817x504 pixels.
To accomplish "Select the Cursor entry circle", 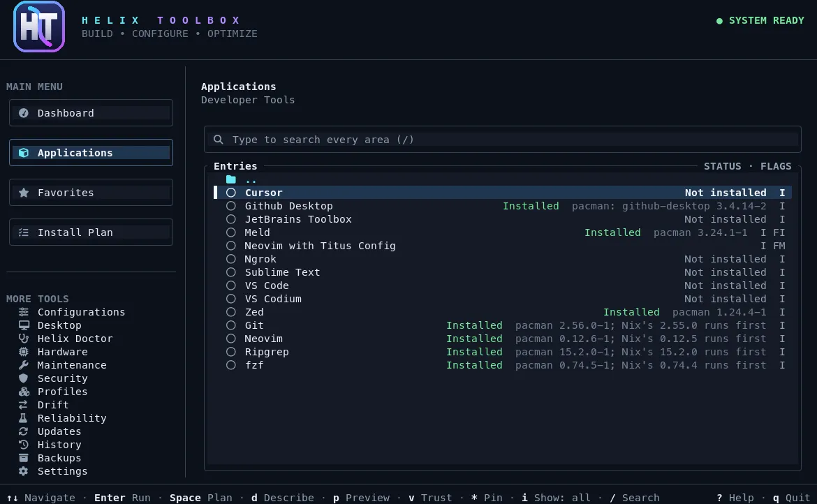I will (231, 193).
